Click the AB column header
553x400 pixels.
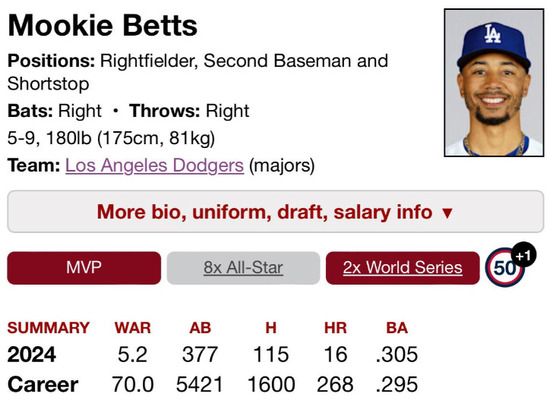200,328
